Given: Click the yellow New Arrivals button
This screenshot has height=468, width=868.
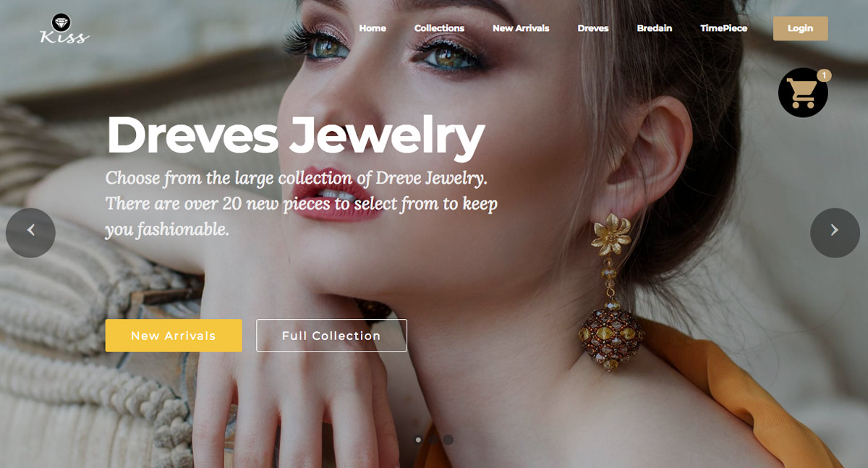Looking at the screenshot, I should pyautogui.click(x=174, y=336).
